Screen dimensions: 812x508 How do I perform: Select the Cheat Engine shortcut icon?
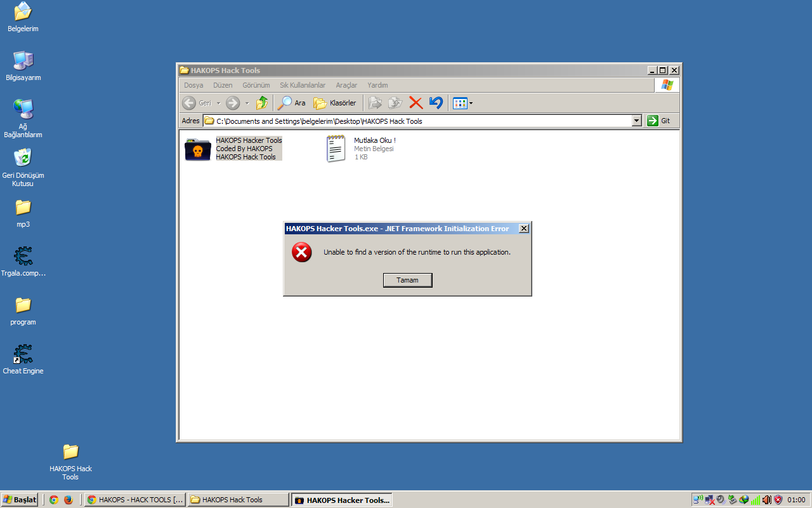pyautogui.click(x=23, y=359)
